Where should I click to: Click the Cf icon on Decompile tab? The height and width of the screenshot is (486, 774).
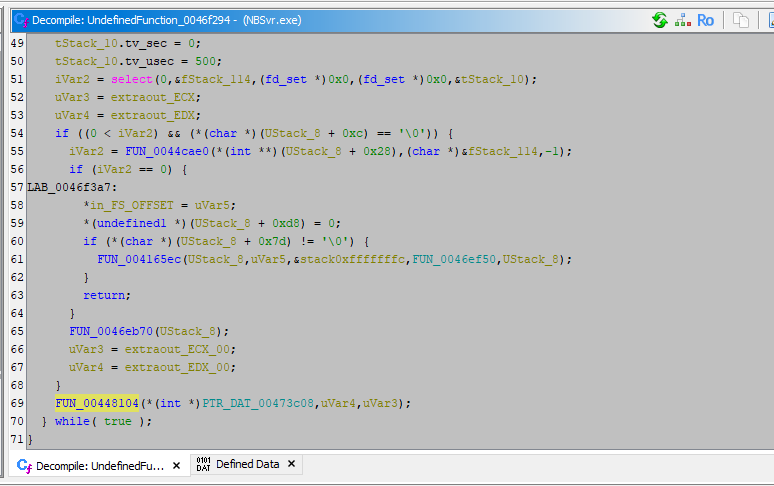24,465
